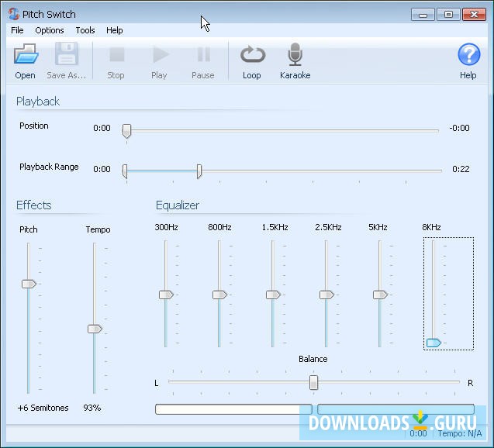
Task: Toggle the Karaoke microphone icon
Action: tap(295, 54)
